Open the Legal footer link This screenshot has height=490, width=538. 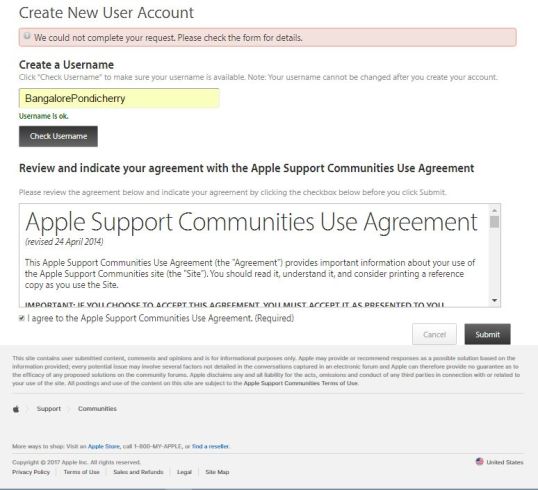pos(184,472)
